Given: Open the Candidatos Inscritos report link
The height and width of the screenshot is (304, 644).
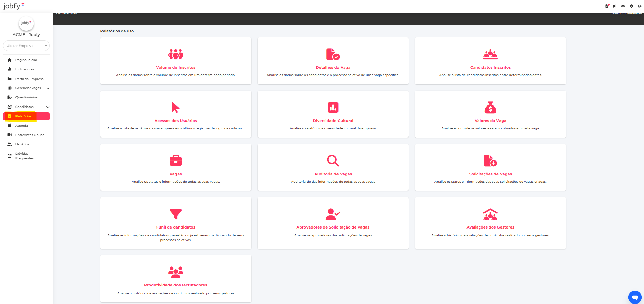Looking at the screenshot, I should (490, 67).
